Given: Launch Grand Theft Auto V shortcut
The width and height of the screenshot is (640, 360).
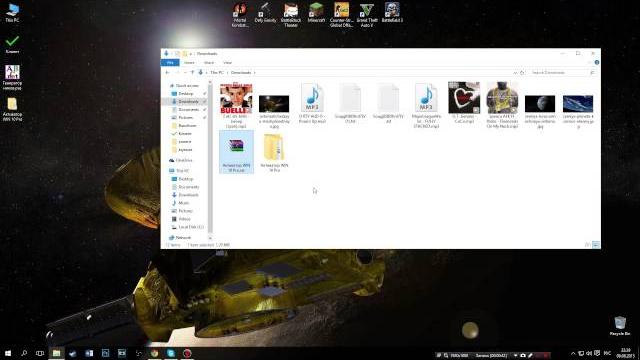Looking at the screenshot, I should [x=367, y=15].
